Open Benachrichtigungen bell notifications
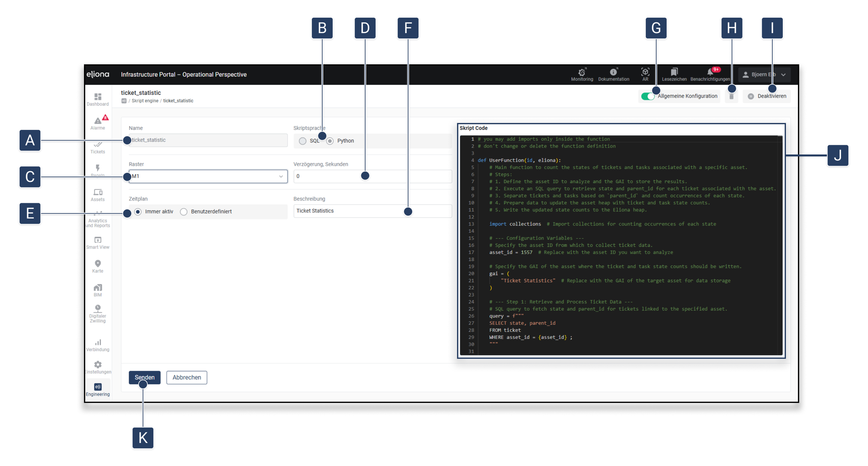Image resolution: width=868 pixels, height=466 pixels. (x=710, y=72)
